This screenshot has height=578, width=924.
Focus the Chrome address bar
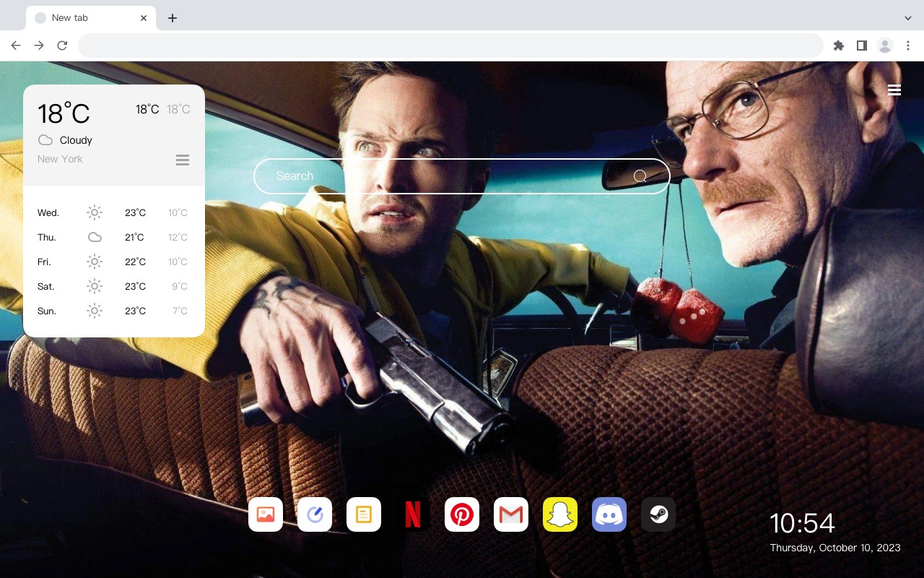tap(450, 46)
